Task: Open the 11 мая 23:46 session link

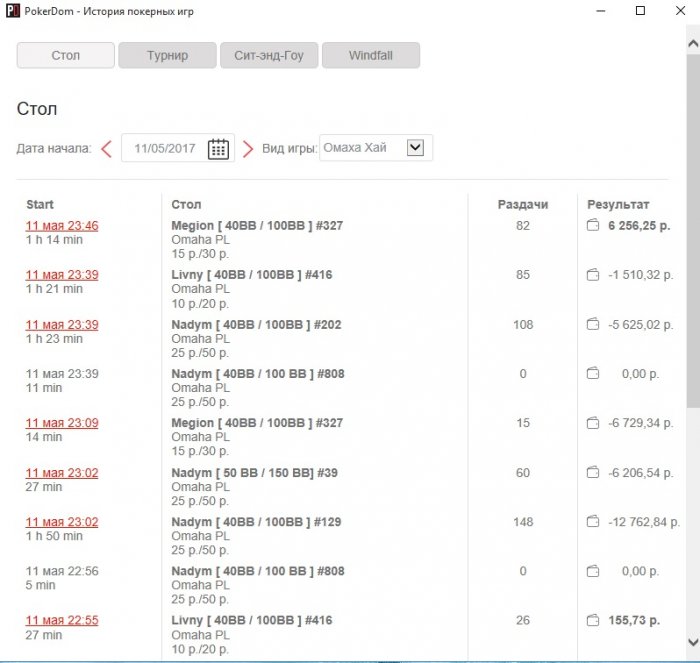Action: coord(62,226)
